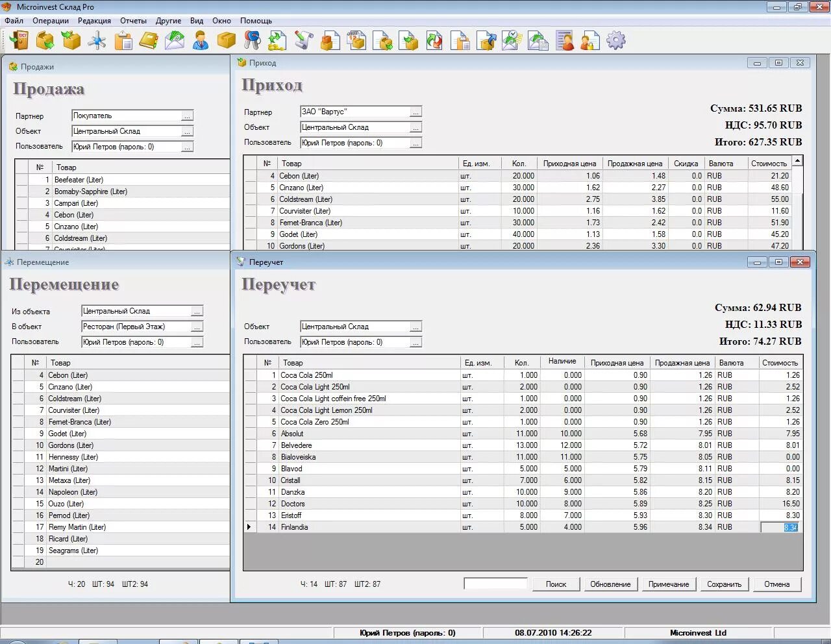Open the Отчеты menu

[x=134, y=21]
